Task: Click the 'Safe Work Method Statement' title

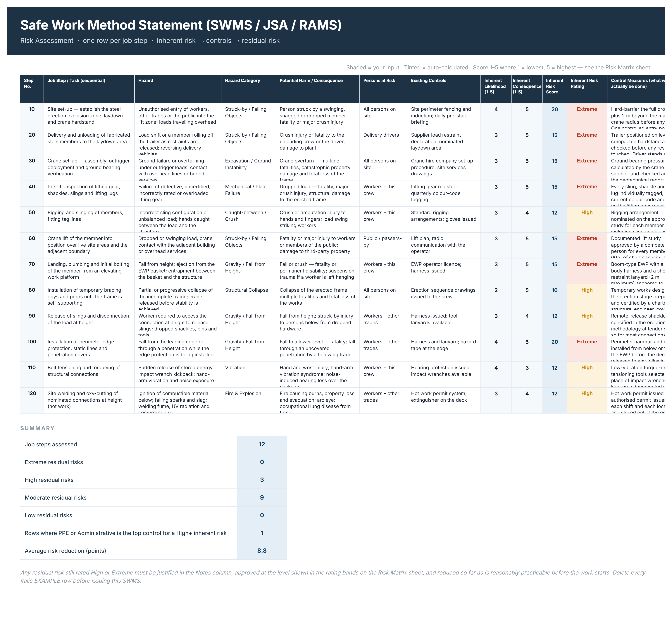Action: click(181, 25)
